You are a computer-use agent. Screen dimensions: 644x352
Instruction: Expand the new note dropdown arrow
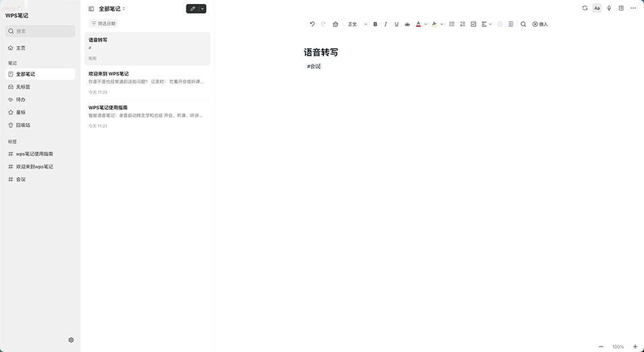pos(203,9)
